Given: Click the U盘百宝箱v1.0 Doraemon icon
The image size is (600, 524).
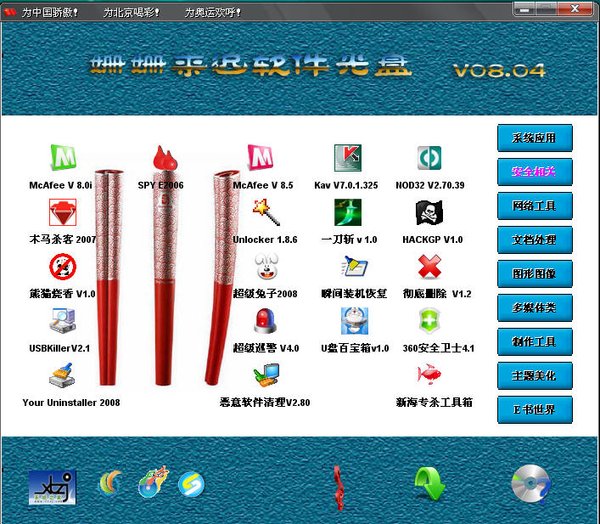Looking at the screenshot, I should (354, 321).
